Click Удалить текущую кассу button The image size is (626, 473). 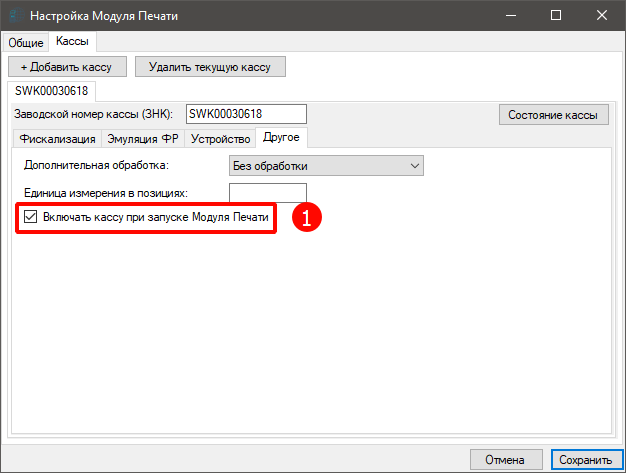(x=210, y=67)
